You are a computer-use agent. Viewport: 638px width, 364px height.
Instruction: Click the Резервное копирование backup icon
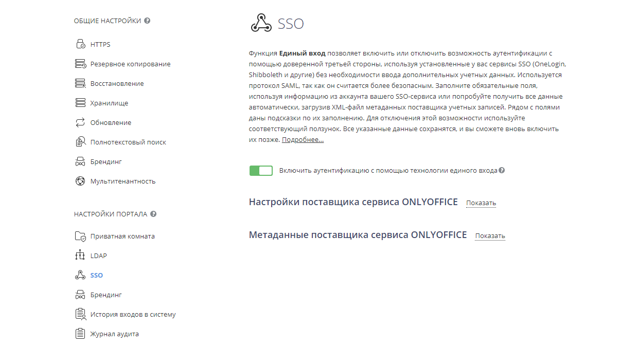(80, 64)
